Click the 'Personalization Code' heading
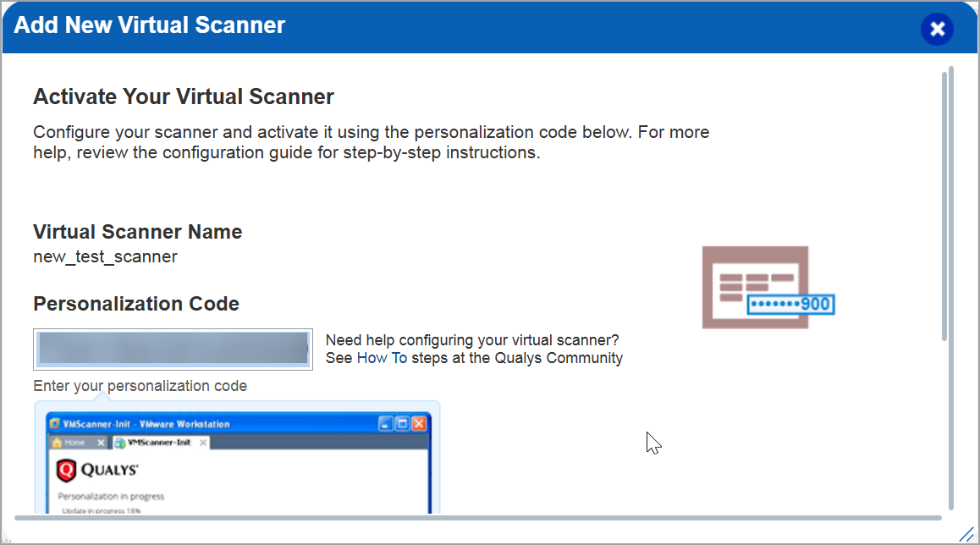980x545 pixels. (x=136, y=304)
